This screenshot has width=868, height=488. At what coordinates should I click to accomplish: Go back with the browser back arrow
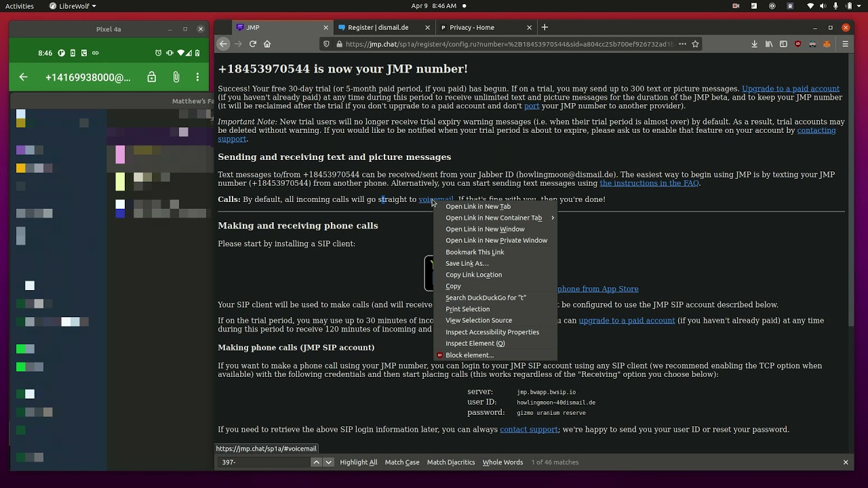click(224, 43)
